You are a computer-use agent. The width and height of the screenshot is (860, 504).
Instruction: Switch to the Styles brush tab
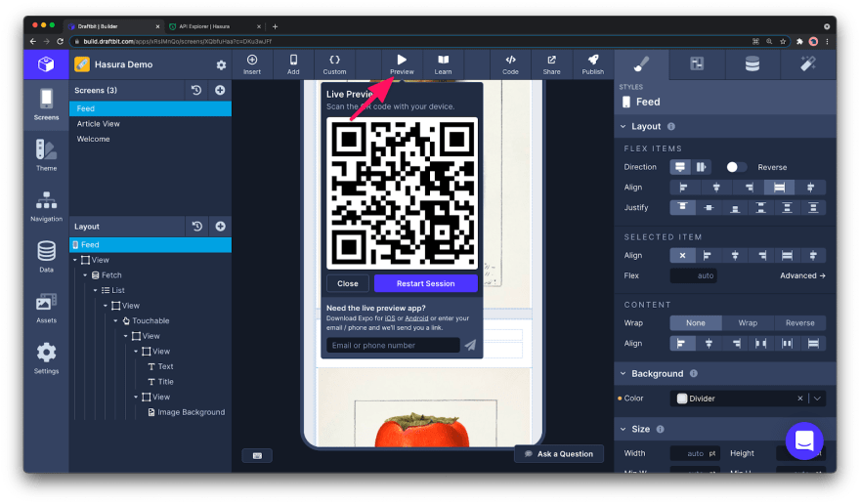pyautogui.click(x=641, y=64)
